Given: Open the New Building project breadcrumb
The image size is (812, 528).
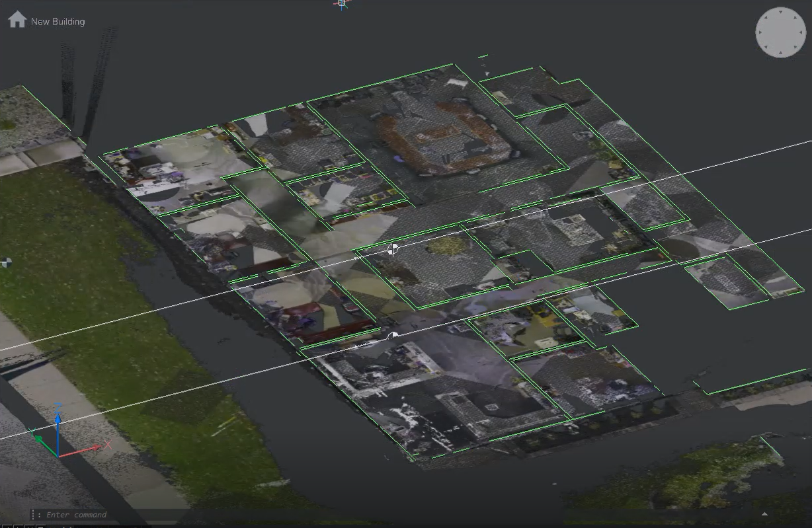Looking at the screenshot, I should coord(57,20).
